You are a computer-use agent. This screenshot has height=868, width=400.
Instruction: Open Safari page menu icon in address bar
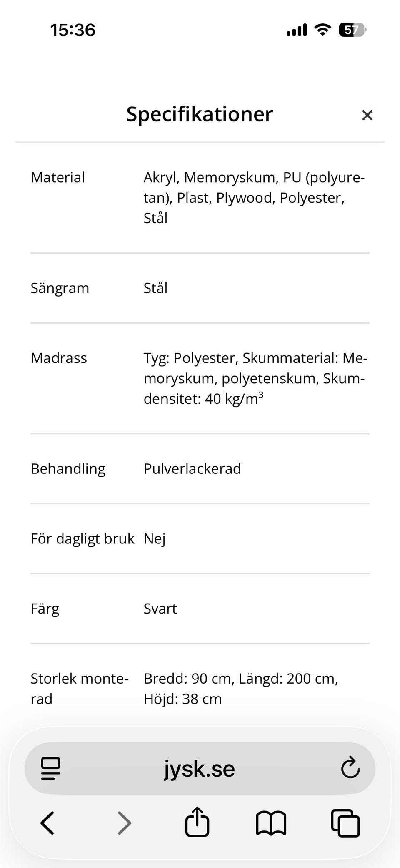coord(51,768)
